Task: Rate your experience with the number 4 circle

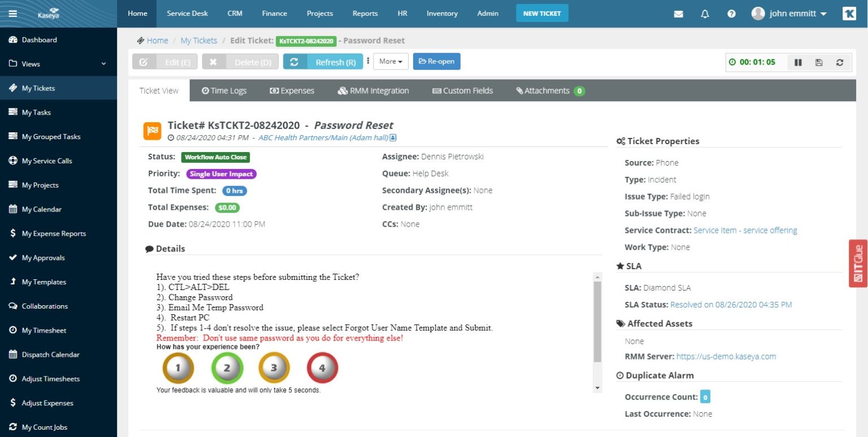Action: (322, 367)
